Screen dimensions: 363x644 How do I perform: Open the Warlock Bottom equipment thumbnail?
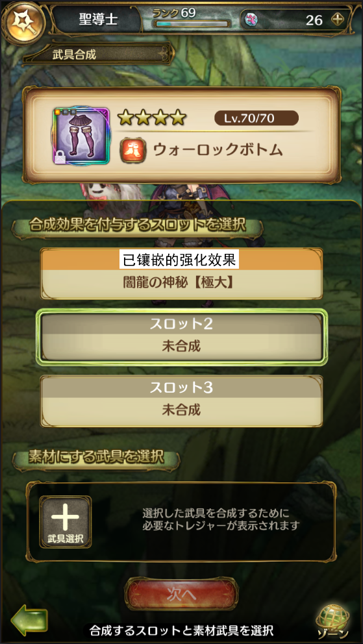tap(81, 136)
